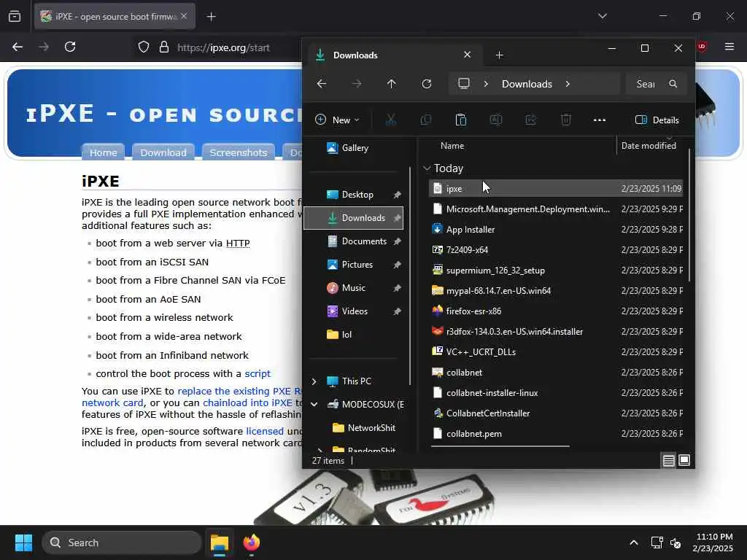This screenshot has height=560, width=747.
Task: Click the Delete trash icon in Explorer
Action: click(x=566, y=120)
